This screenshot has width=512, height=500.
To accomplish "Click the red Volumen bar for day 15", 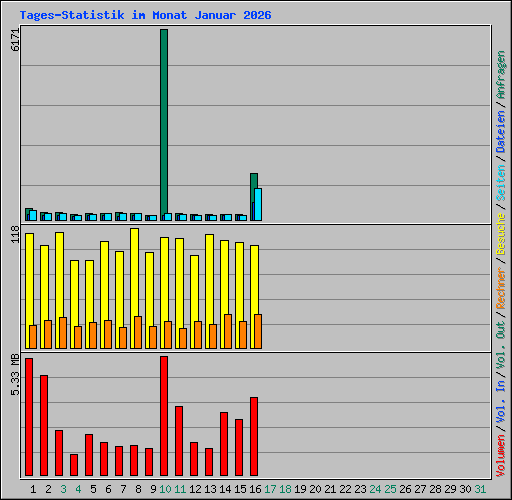I will [x=239, y=447].
